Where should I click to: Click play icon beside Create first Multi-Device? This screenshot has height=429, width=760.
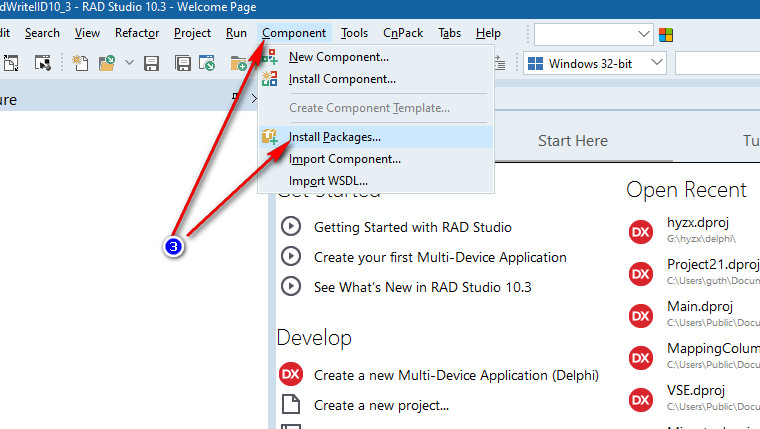(291, 256)
